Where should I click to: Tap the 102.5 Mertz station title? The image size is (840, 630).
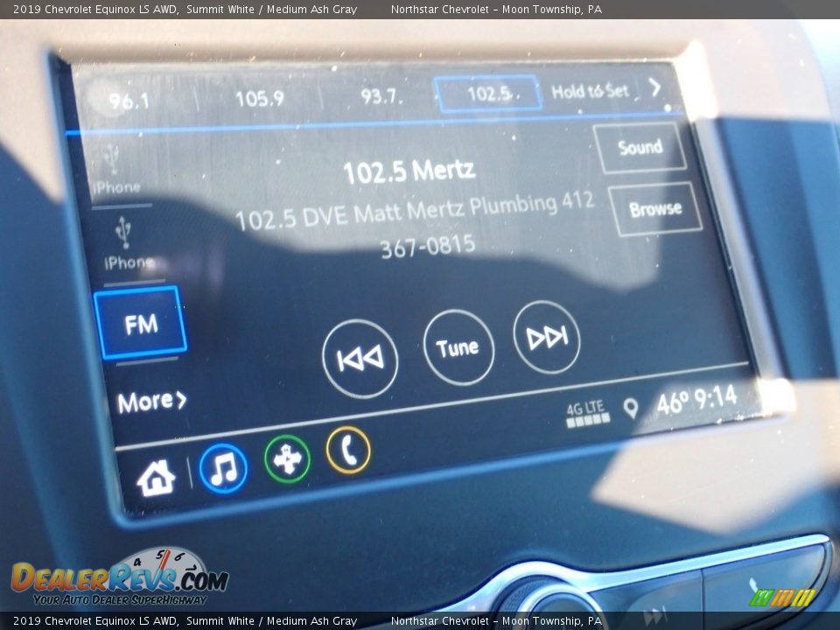409,171
